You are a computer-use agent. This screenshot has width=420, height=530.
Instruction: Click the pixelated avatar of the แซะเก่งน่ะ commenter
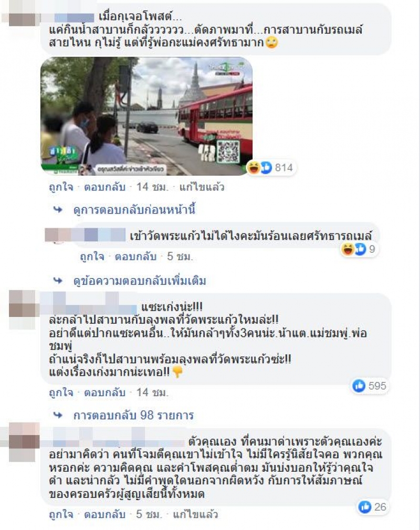pos(22,309)
